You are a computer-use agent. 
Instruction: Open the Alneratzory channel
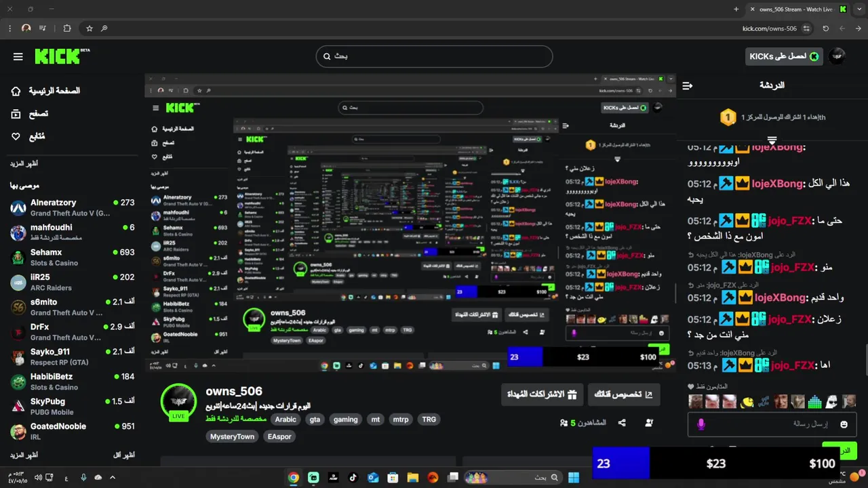[x=73, y=207]
